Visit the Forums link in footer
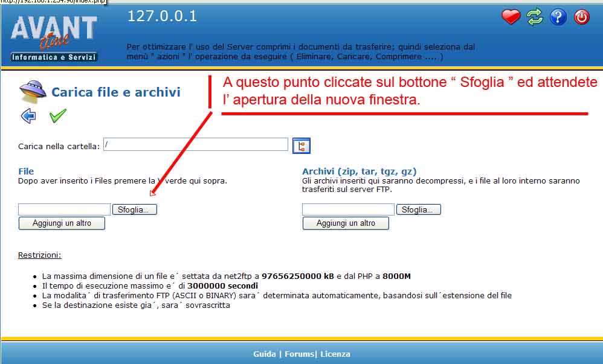This screenshot has height=364, width=603. click(299, 354)
